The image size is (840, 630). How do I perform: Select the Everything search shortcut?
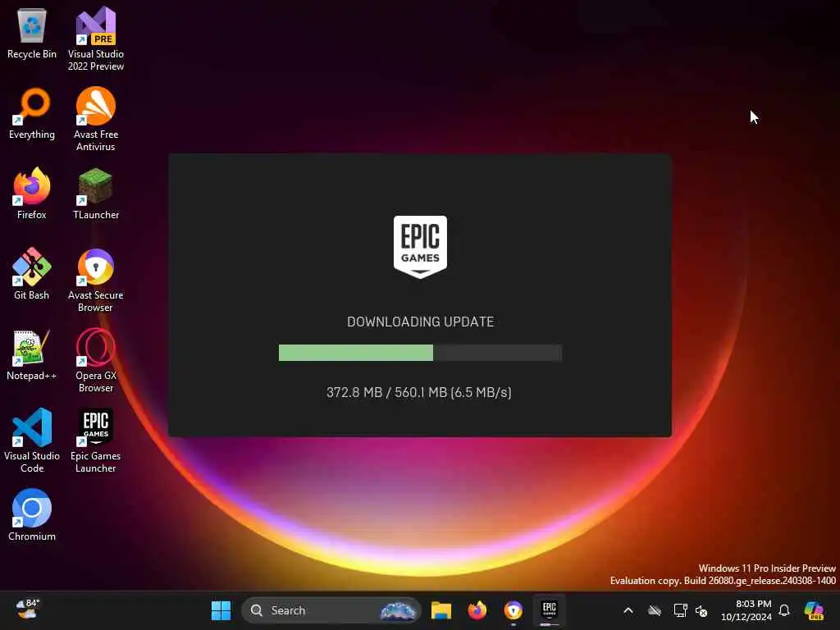pyautogui.click(x=32, y=114)
